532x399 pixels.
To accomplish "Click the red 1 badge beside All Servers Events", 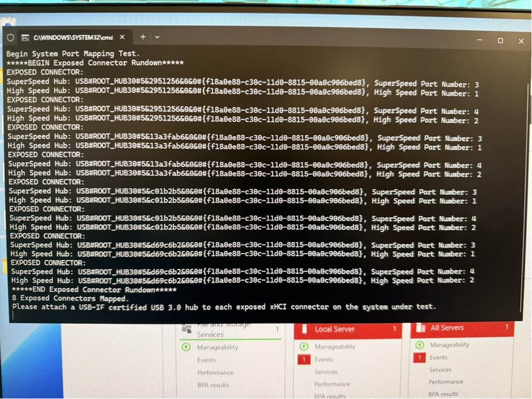I will coord(419,357).
